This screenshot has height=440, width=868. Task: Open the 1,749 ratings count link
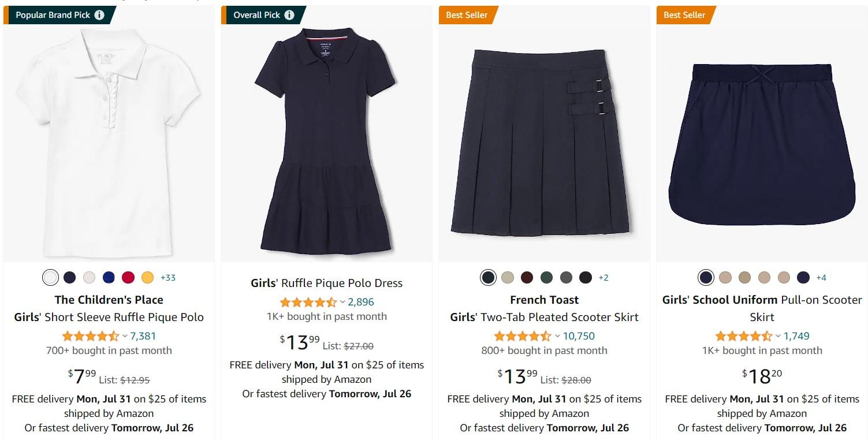(x=796, y=336)
